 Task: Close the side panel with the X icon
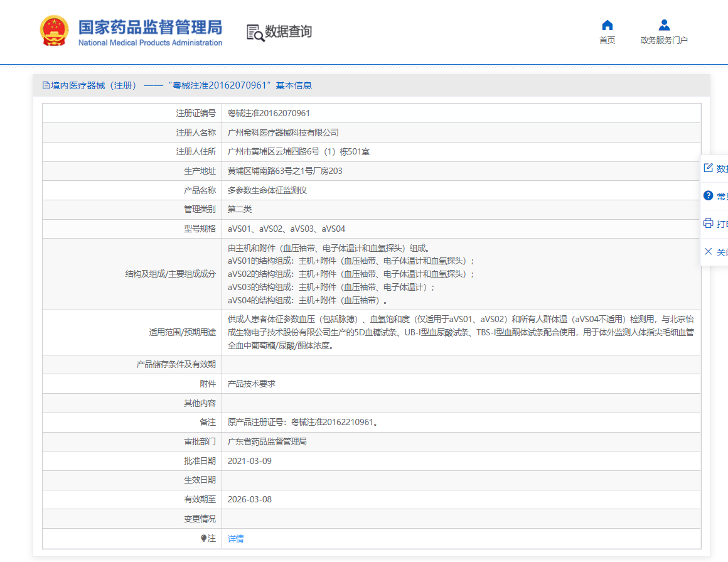(x=708, y=251)
